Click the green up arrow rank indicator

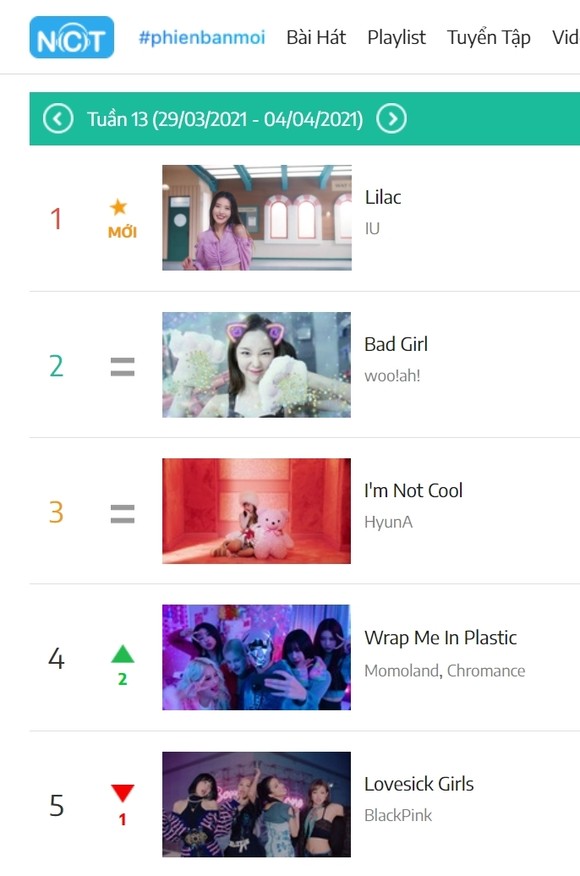122,665
